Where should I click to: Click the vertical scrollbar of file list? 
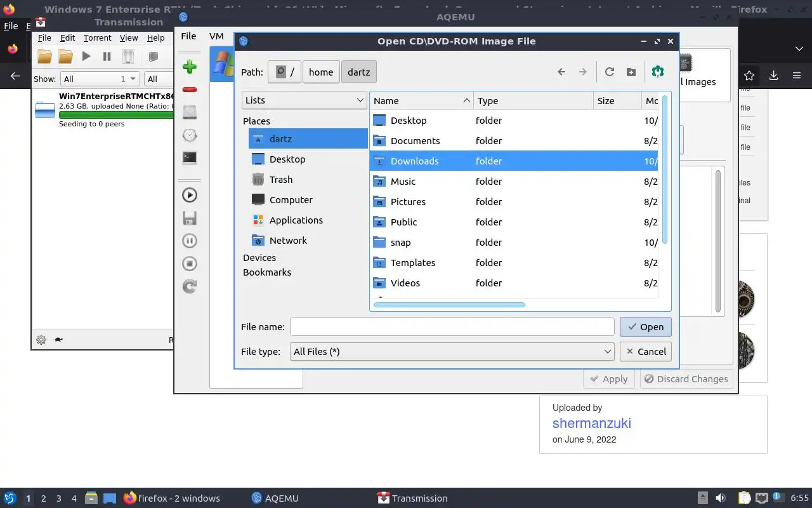664,170
